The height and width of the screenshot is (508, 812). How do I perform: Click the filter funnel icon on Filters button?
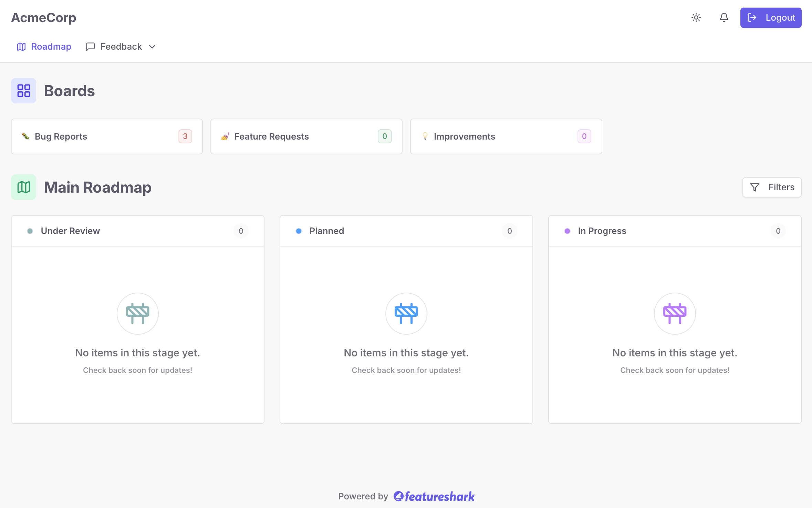coord(755,187)
